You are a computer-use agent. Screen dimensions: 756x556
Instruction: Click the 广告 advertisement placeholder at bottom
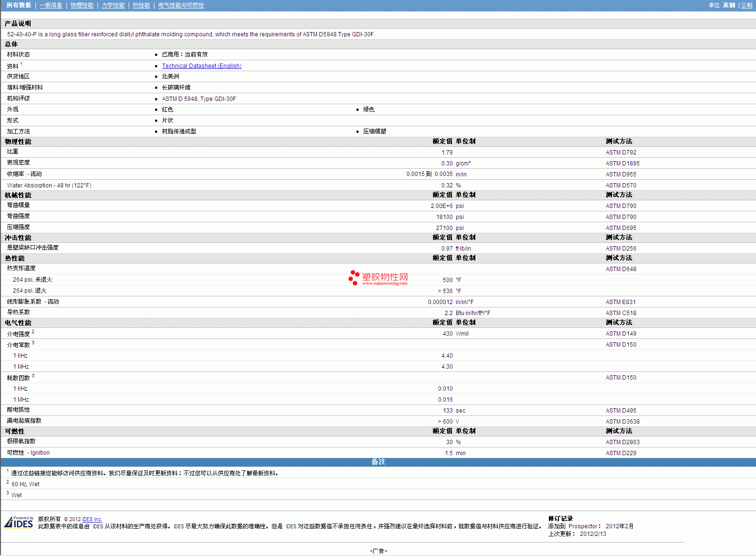[x=378, y=551]
